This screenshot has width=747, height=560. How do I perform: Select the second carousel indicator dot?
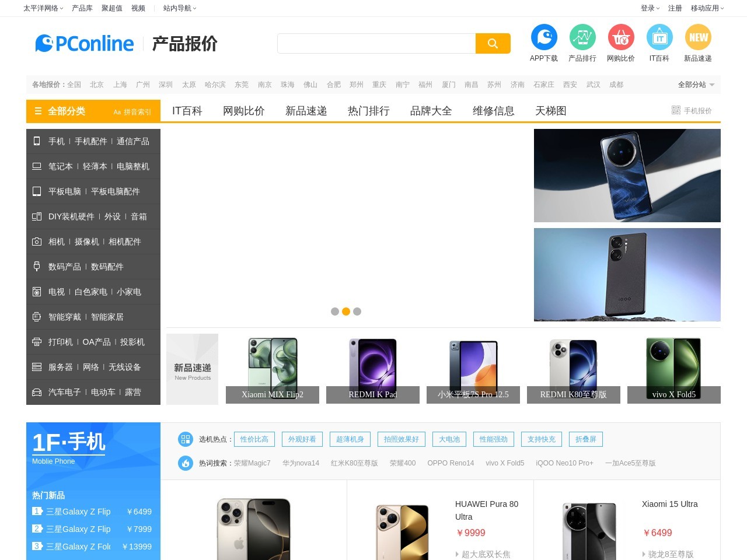click(346, 311)
